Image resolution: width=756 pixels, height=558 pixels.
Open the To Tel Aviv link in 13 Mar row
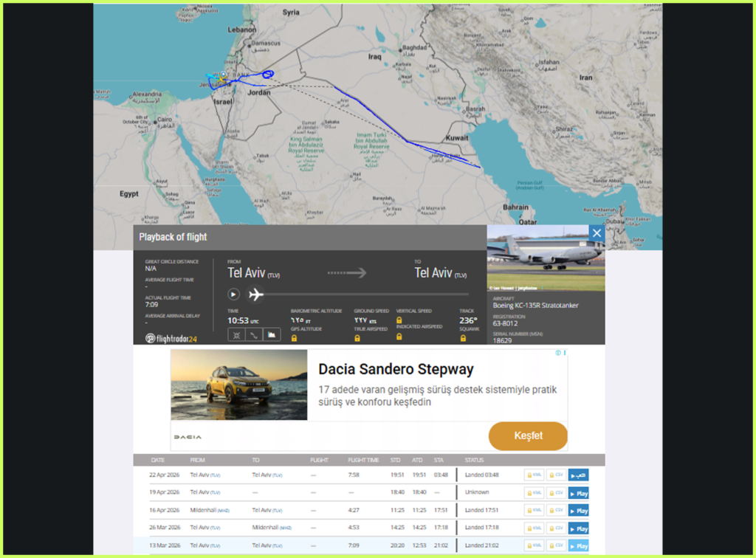[x=267, y=545]
